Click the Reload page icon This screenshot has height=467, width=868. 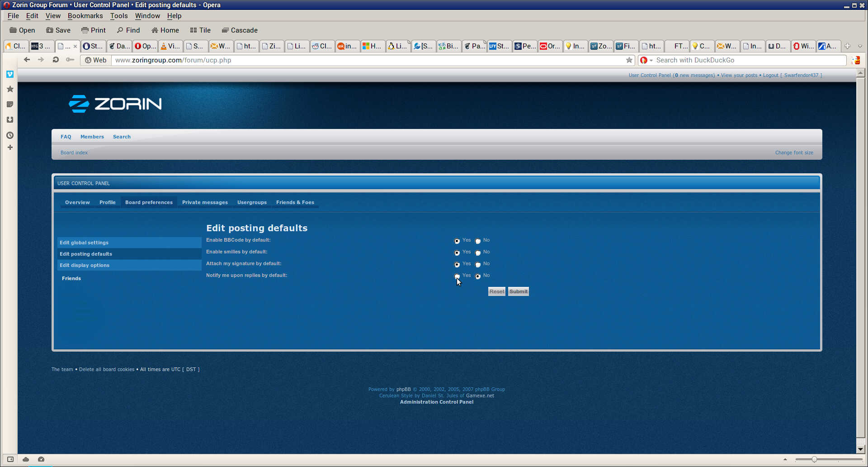[55, 60]
